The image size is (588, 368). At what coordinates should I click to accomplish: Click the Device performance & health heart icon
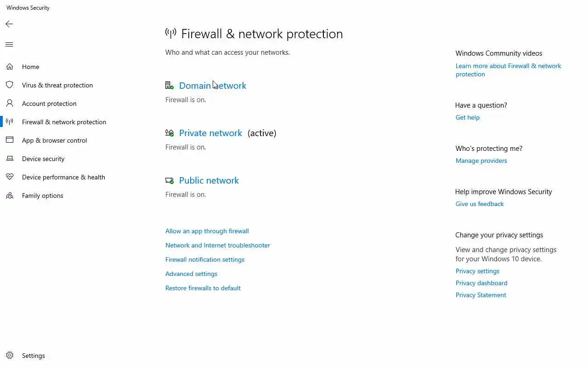[10, 177]
